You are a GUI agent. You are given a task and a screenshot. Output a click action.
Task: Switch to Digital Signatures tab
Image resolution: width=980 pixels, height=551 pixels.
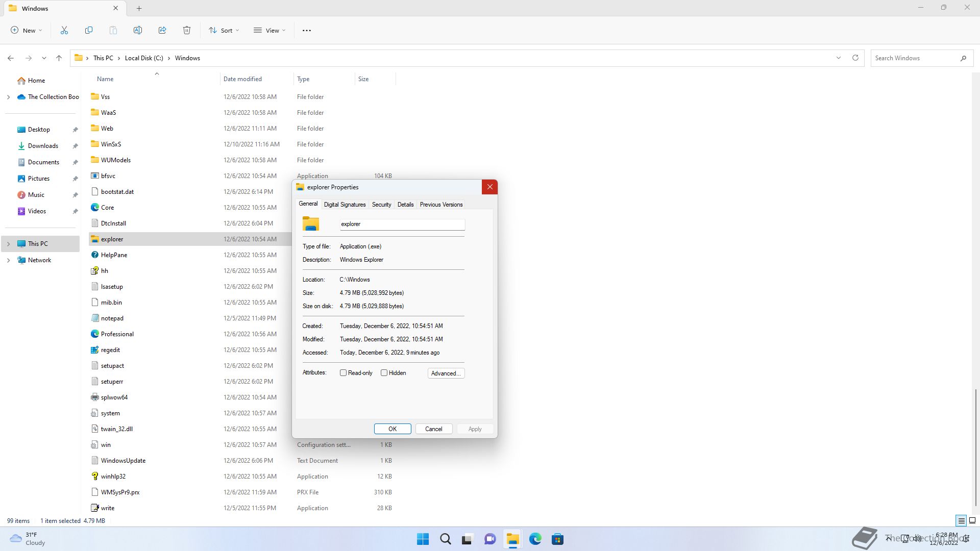pos(345,205)
